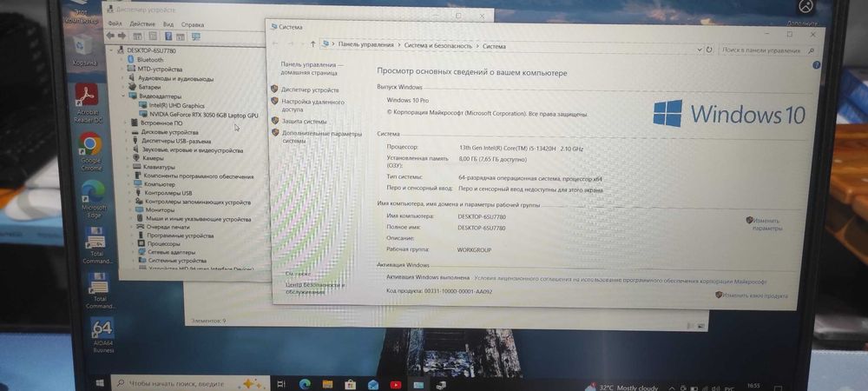Open the Действие menu in Device Manager
Viewport: 868px width, 391px height.
(x=142, y=24)
